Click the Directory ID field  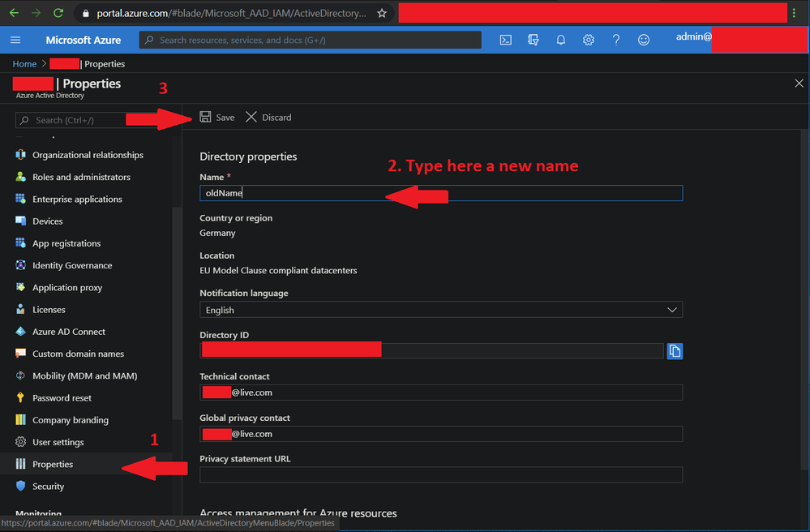[431, 351]
